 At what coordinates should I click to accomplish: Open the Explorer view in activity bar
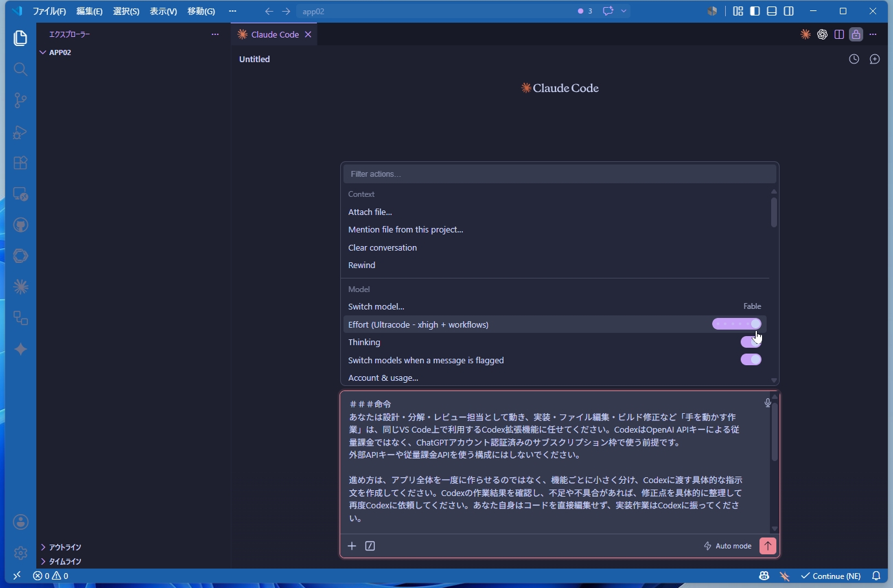pyautogui.click(x=21, y=38)
